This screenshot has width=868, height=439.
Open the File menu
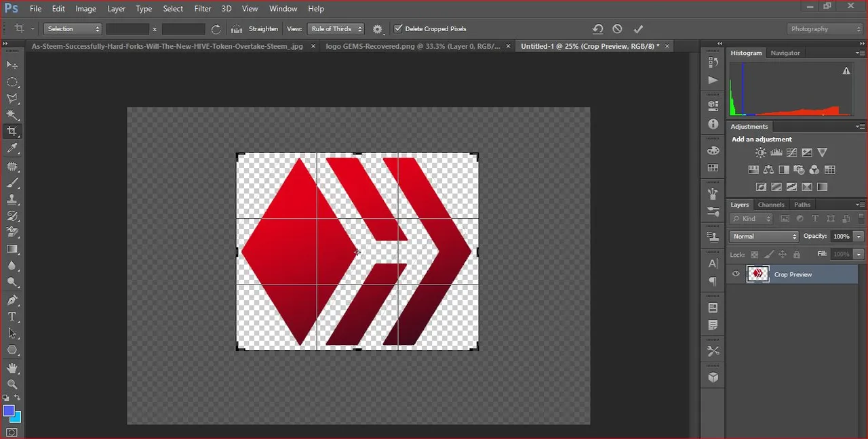36,9
